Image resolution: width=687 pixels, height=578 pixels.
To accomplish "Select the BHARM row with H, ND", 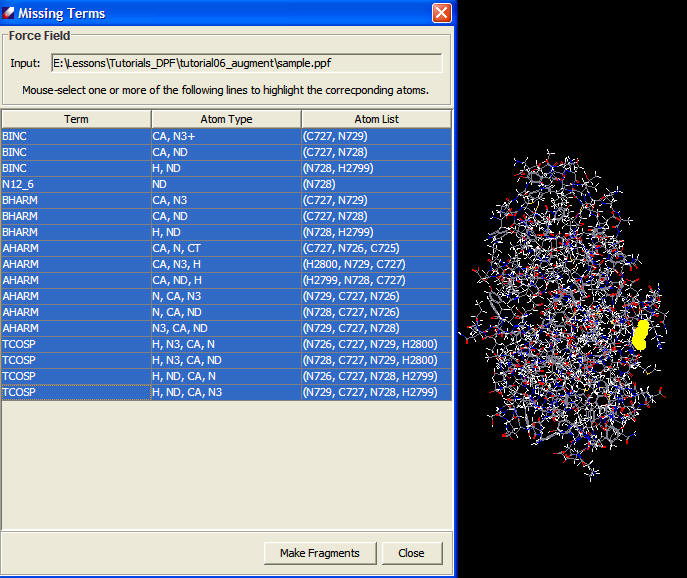I will tap(76, 232).
